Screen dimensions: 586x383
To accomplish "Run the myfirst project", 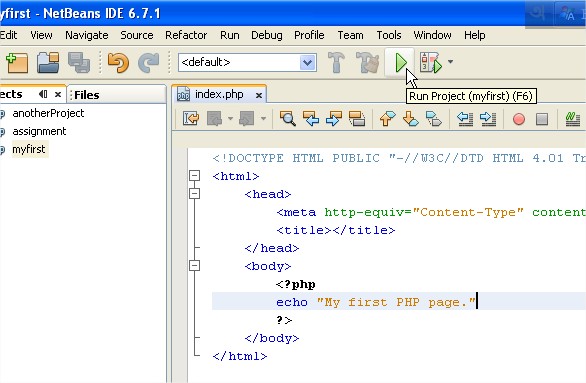I will pyautogui.click(x=400, y=62).
